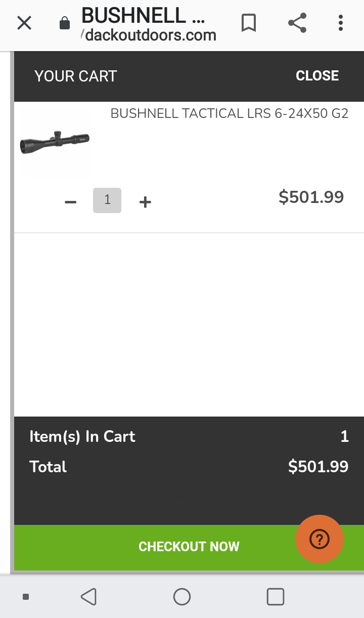Open the three-dot browser menu
This screenshot has height=618, width=364.
coord(341,23)
